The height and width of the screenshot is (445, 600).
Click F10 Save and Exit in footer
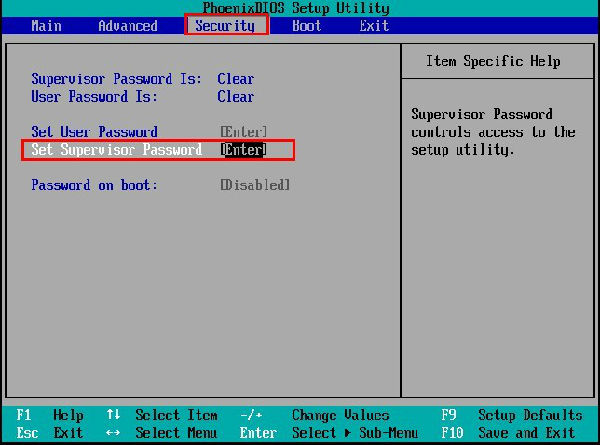point(510,433)
